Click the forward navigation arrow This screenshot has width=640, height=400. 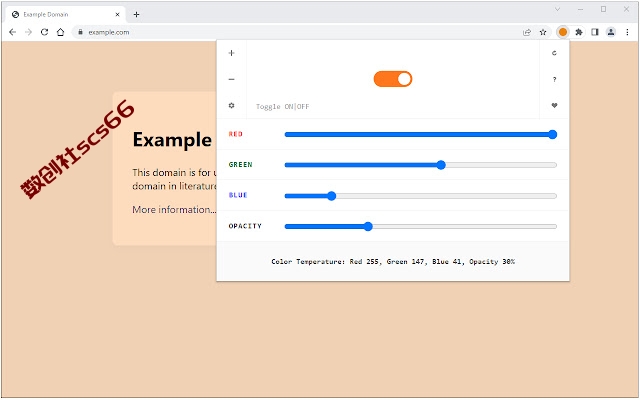point(28,32)
